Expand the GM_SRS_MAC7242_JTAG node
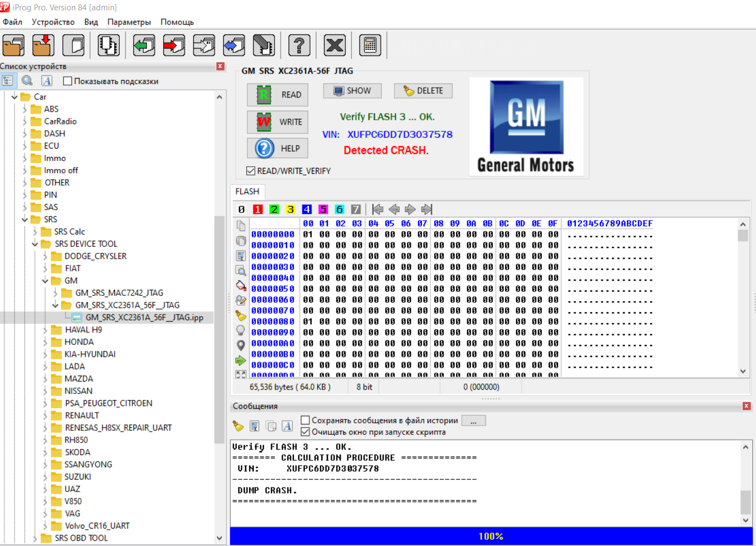 [55, 293]
